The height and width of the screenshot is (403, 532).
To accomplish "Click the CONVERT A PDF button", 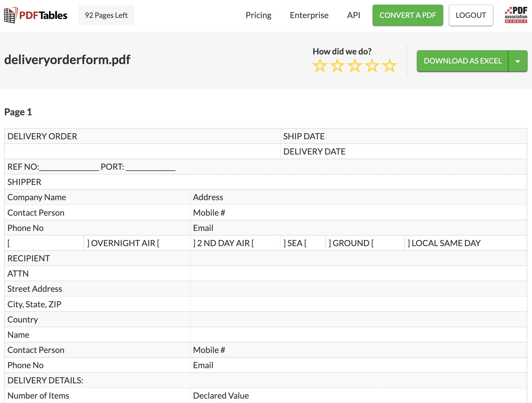I will tap(407, 15).
